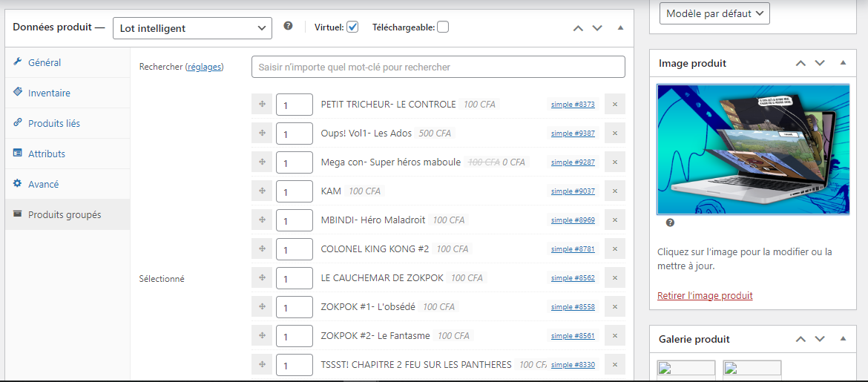Open the Lot intelligent product type dropdown

tap(192, 28)
